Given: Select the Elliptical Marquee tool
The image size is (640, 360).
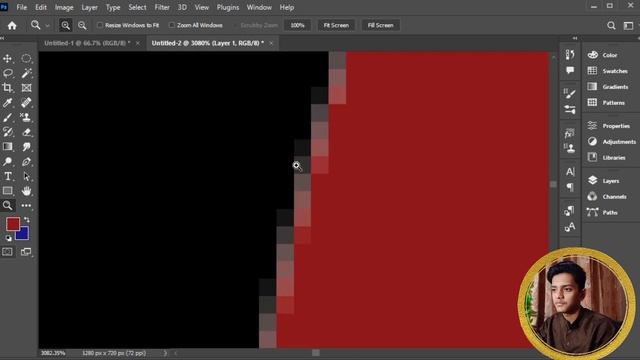Looking at the screenshot, I should tap(26, 58).
